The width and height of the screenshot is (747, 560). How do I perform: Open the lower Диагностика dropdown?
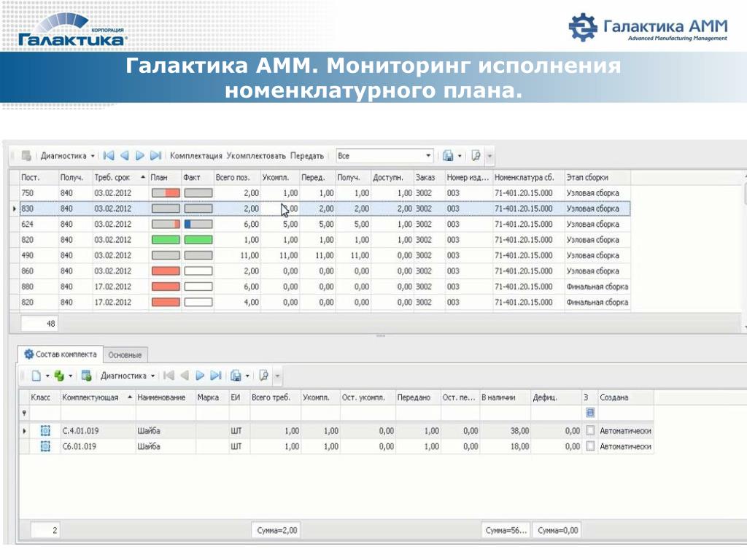point(152,376)
